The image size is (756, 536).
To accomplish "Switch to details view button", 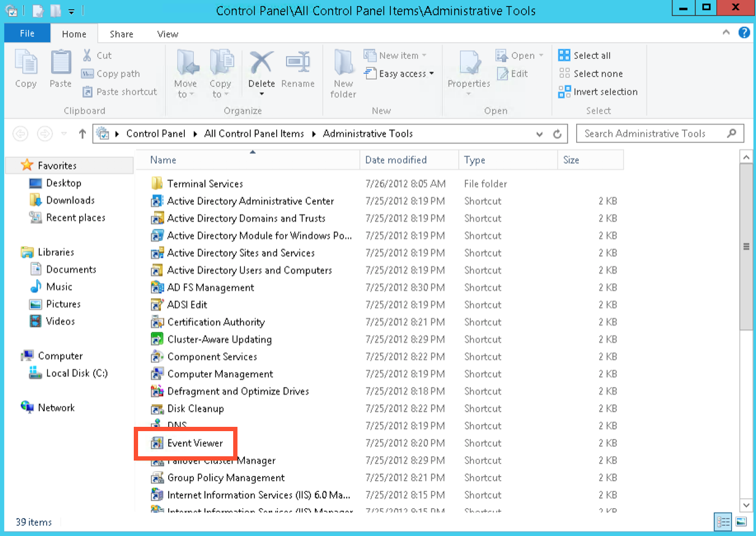I will pos(723,522).
